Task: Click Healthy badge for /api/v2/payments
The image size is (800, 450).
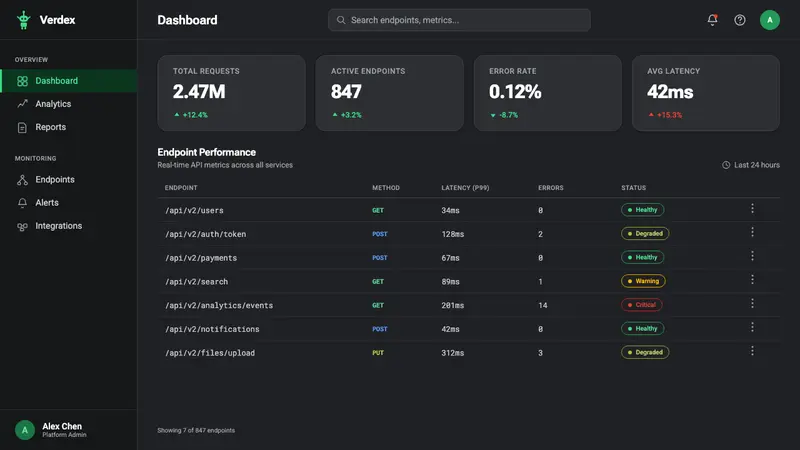Action: pyautogui.click(x=643, y=257)
